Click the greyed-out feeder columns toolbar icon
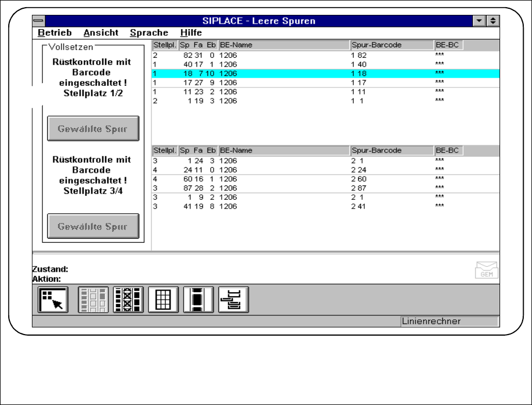This screenshot has height=405, width=532. tap(92, 300)
